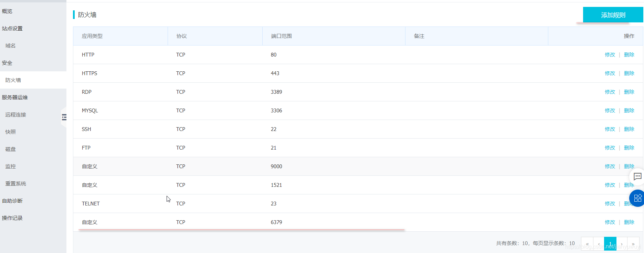Viewport: 644px width, 253px height.
Task: Select page 1 in pagination
Action: tap(610, 244)
